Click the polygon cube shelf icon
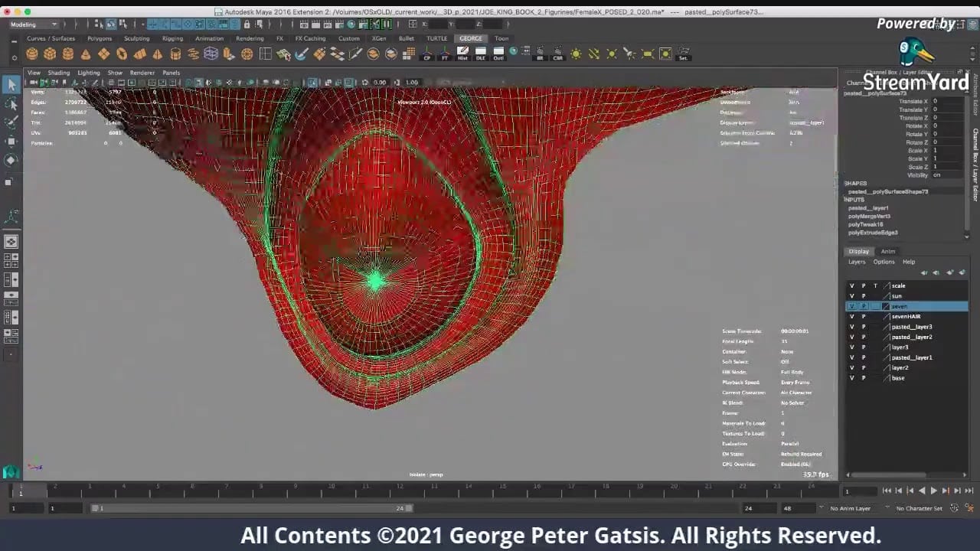 click(50, 54)
